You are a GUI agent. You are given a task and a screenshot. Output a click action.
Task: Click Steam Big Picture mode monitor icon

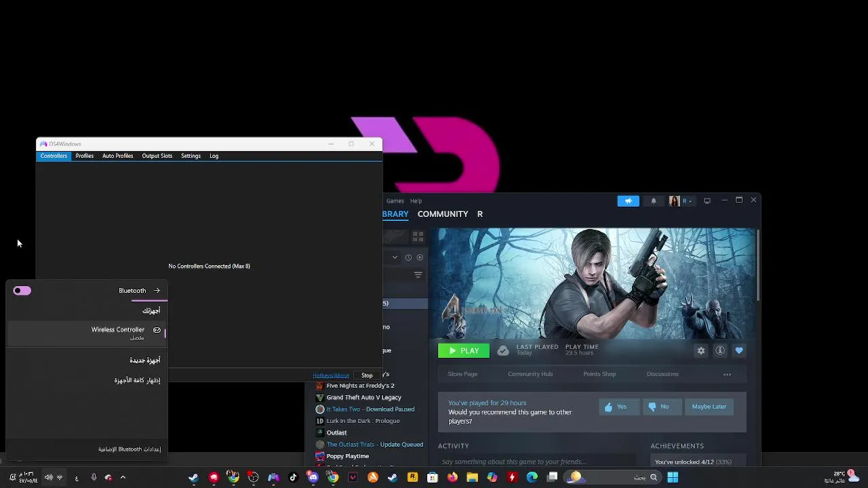[707, 201]
